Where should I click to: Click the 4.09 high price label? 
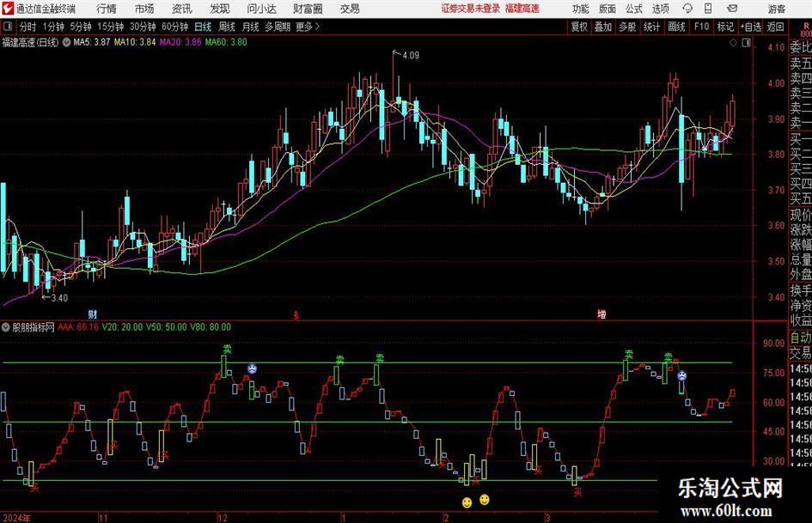410,56
